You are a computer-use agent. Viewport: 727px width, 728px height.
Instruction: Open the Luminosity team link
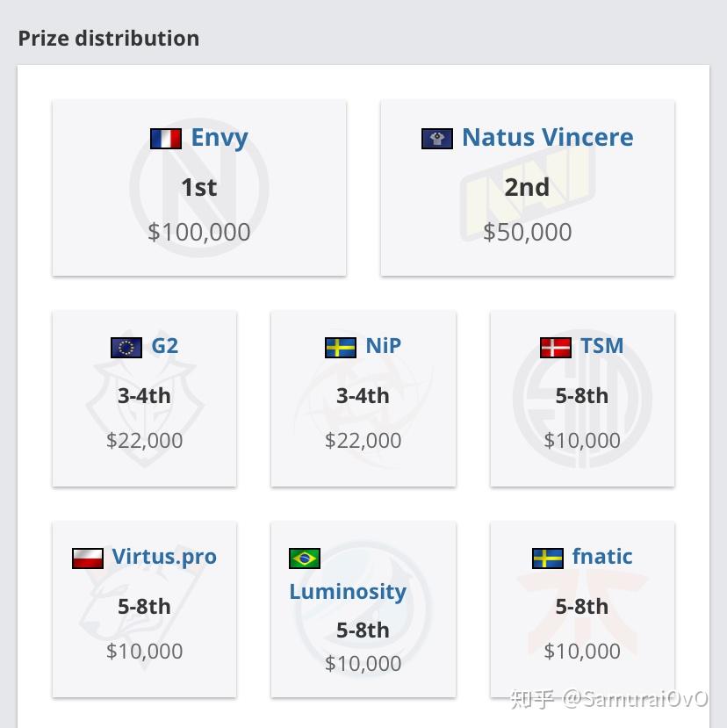coord(348,592)
